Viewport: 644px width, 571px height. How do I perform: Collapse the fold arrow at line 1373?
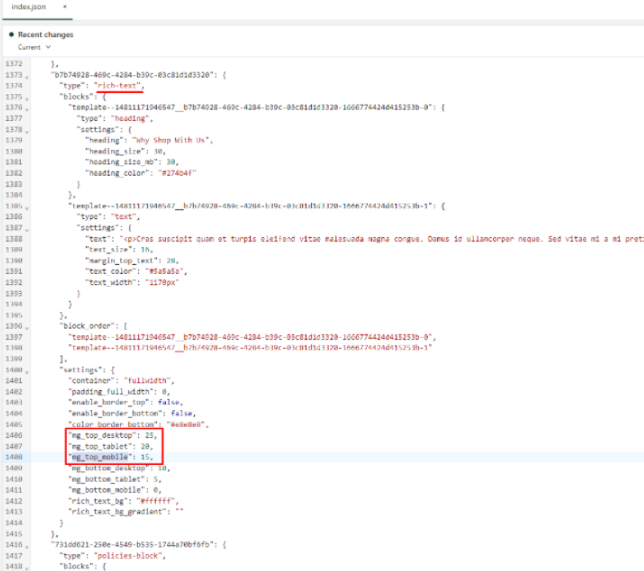[27, 77]
